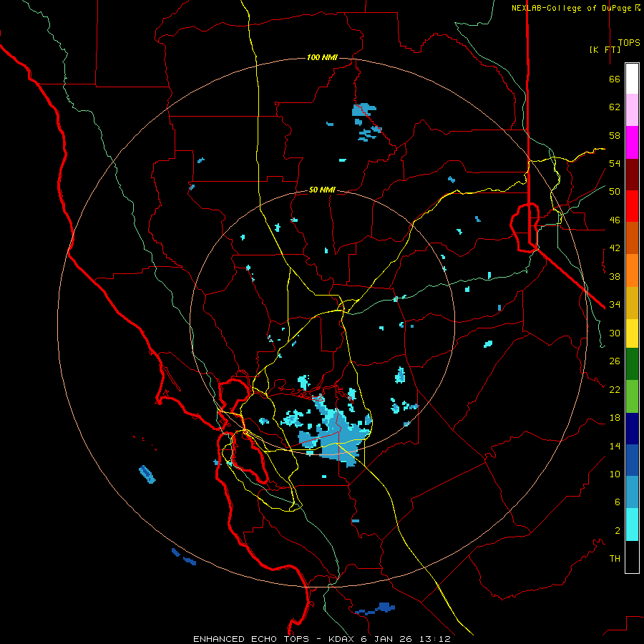Viewport: 644px width, 644px height.
Task: Click the '50 NMI' range ring label
Action: [322, 190]
